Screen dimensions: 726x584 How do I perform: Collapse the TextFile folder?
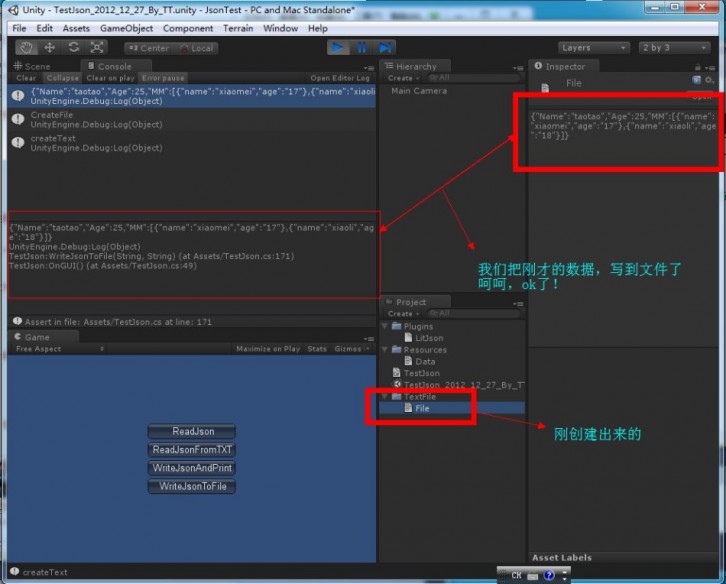(385, 396)
